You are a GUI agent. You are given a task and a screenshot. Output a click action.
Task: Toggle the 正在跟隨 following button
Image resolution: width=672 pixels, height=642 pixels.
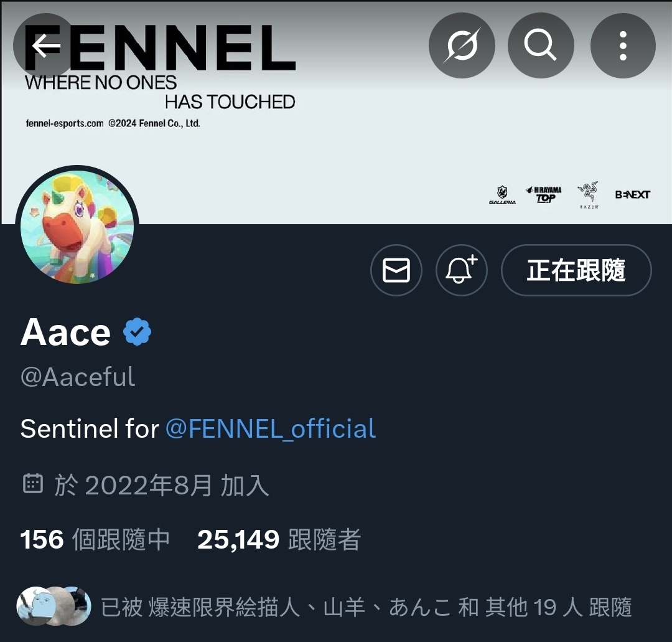576,270
